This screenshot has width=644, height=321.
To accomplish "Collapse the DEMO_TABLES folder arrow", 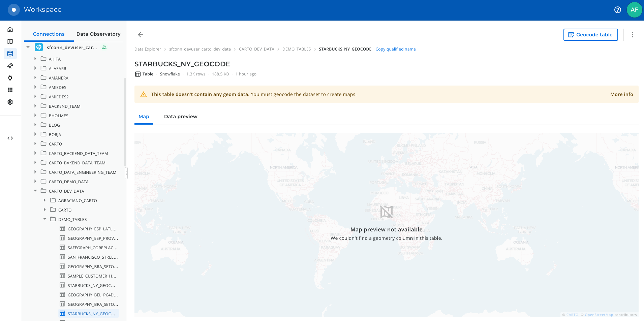I will 44,219.
